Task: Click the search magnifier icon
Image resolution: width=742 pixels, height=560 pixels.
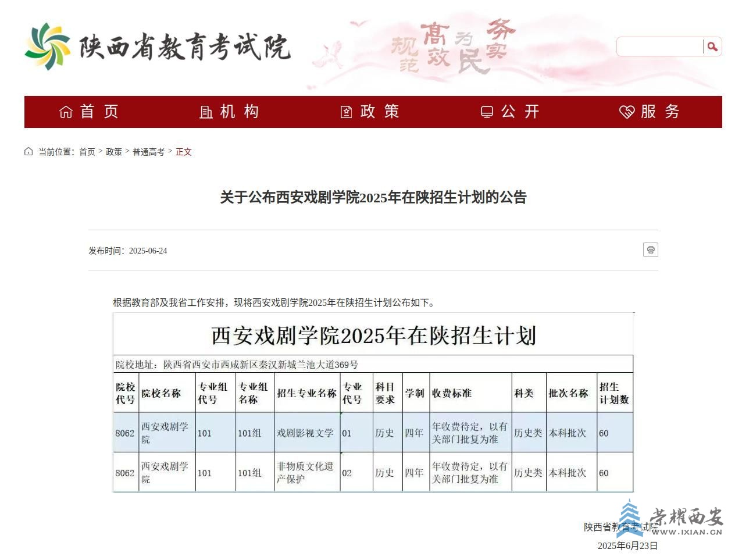Action: coord(712,47)
